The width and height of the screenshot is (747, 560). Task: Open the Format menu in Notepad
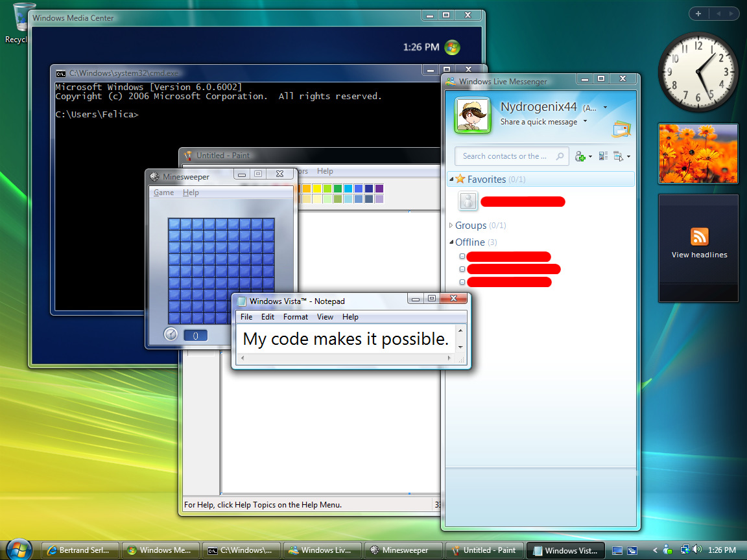pos(295,317)
